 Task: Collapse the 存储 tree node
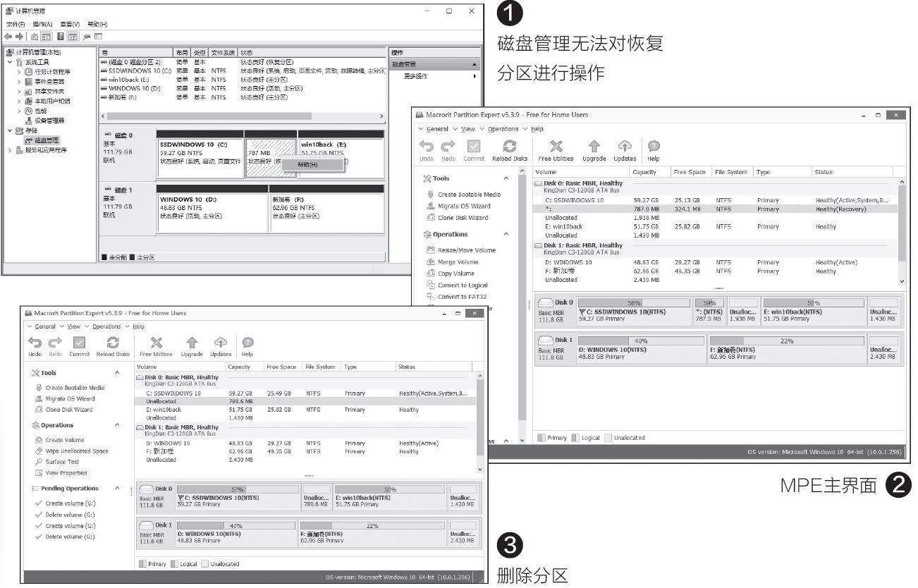pyautogui.click(x=10, y=130)
